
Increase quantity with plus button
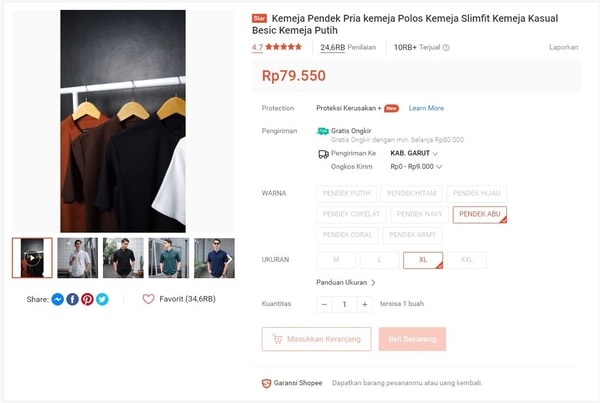point(365,304)
